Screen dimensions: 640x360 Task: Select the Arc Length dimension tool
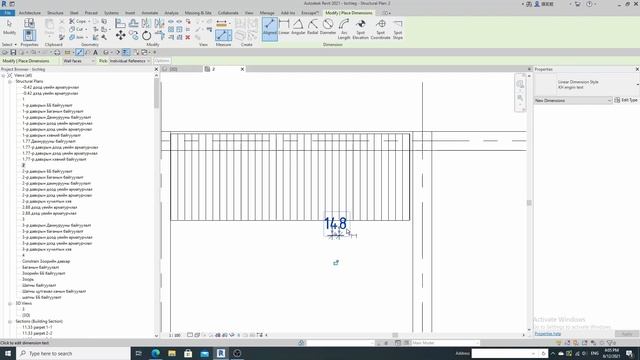(x=344, y=29)
